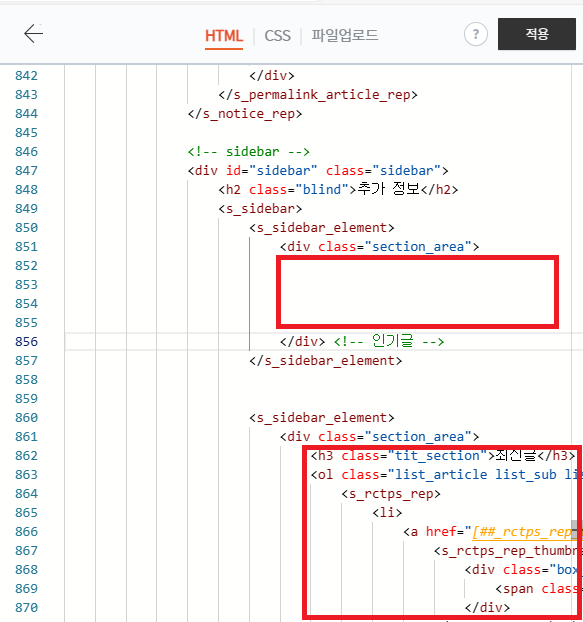
Task: Click the <s_sidebar_element> tag on line 860
Action: pyautogui.click(x=322, y=418)
